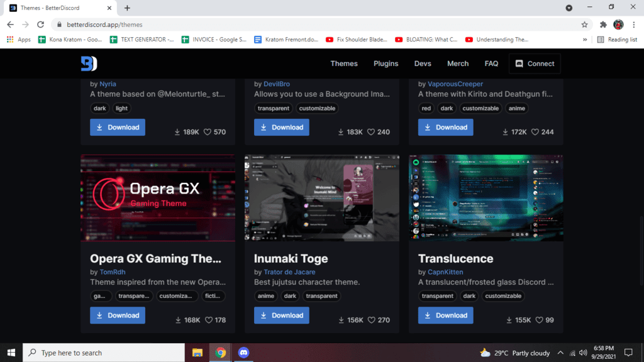Open the Plugins navigation item
Image resolution: width=644 pixels, height=362 pixels.
pyautogui.click(x=386, y=63)
